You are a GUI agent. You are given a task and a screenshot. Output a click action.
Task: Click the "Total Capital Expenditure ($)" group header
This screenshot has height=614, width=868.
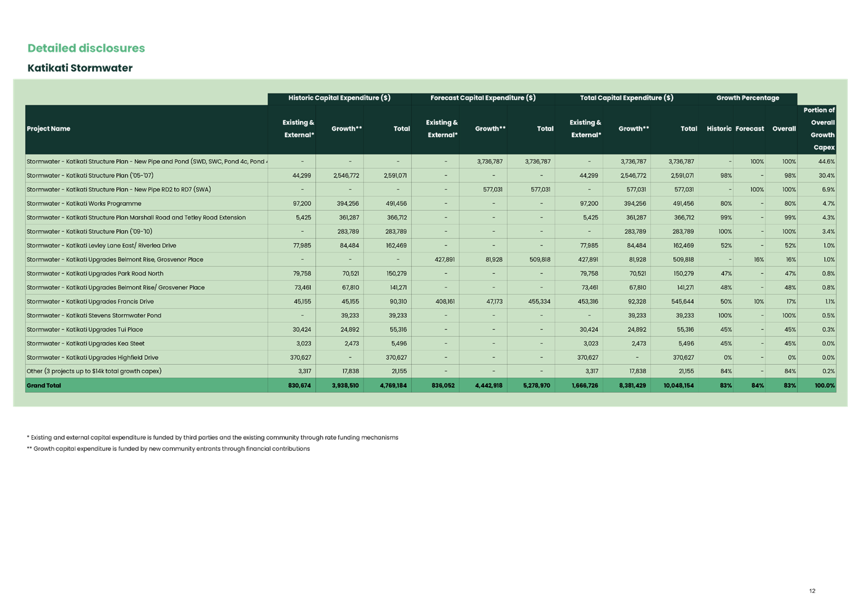coord(626,98)
